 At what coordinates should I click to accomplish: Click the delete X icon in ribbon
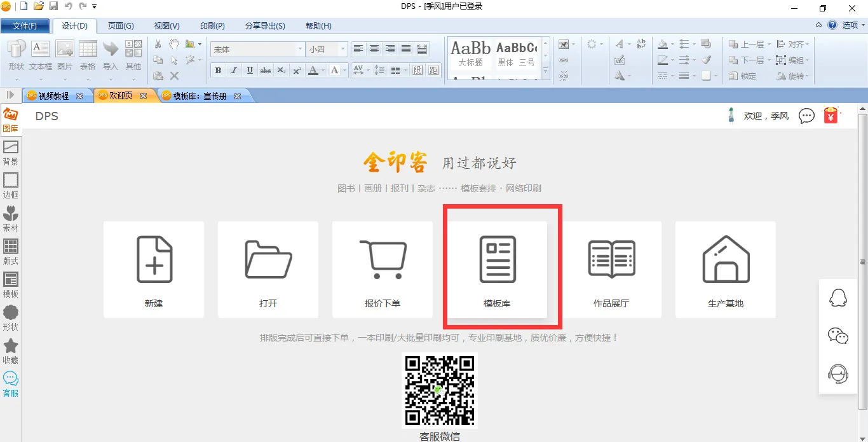[x=174, y=76]
